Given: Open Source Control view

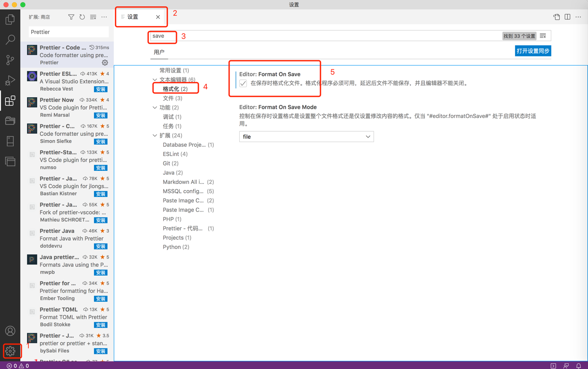Looking at the screenshot, I should (x=10, y=60).
